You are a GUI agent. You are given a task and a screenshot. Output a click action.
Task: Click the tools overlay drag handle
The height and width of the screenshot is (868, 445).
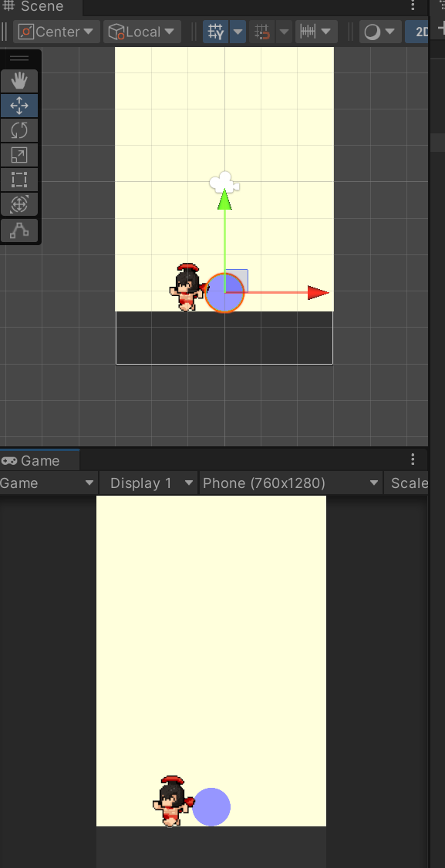[x=19, y=58]
